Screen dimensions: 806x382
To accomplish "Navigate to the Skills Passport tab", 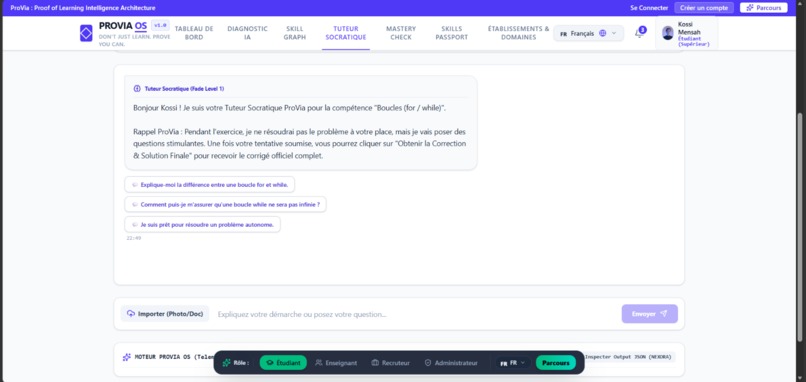I will tap(451, 33).
